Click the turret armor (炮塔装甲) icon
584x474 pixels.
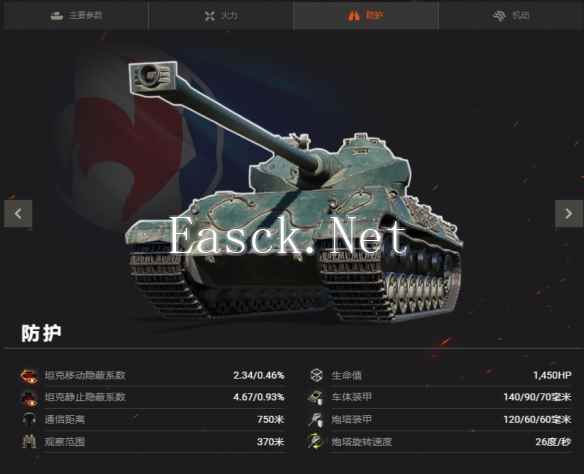[316, 420]
